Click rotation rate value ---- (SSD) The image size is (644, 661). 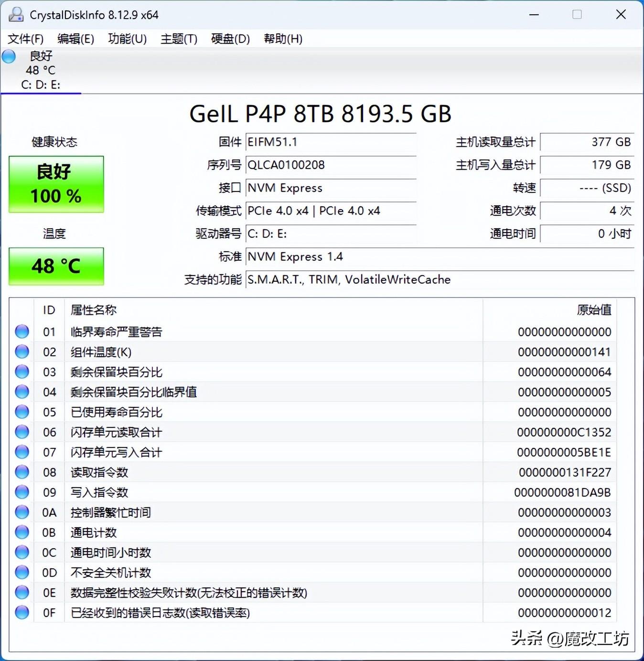click(587, 188)
